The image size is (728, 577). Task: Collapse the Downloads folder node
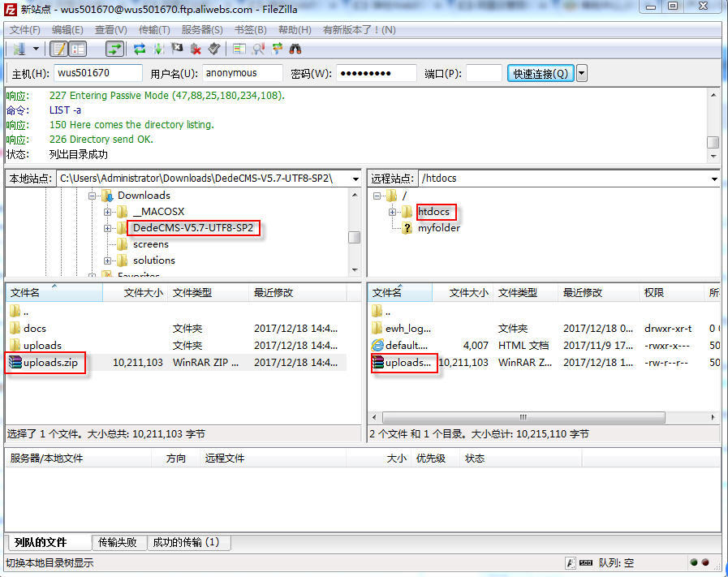[92, 196]
